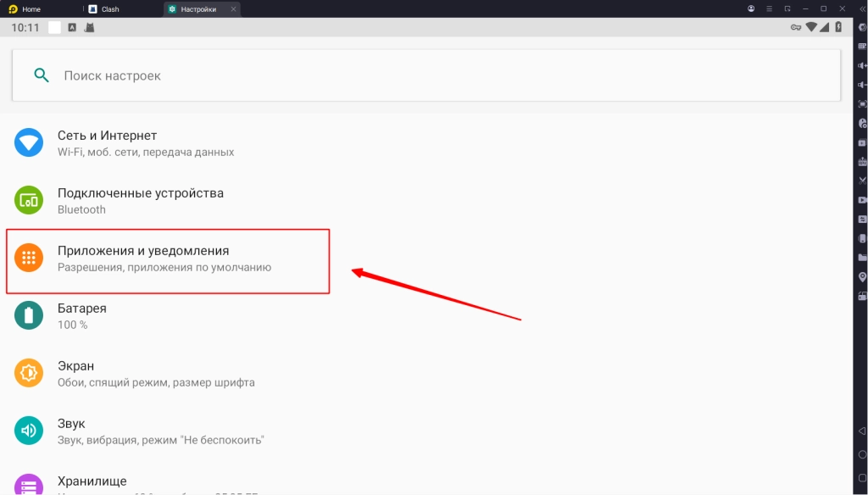The image size is (868, 495).
Task: Click the Поиск настроек search field
Action: click(x=424, y=75)
